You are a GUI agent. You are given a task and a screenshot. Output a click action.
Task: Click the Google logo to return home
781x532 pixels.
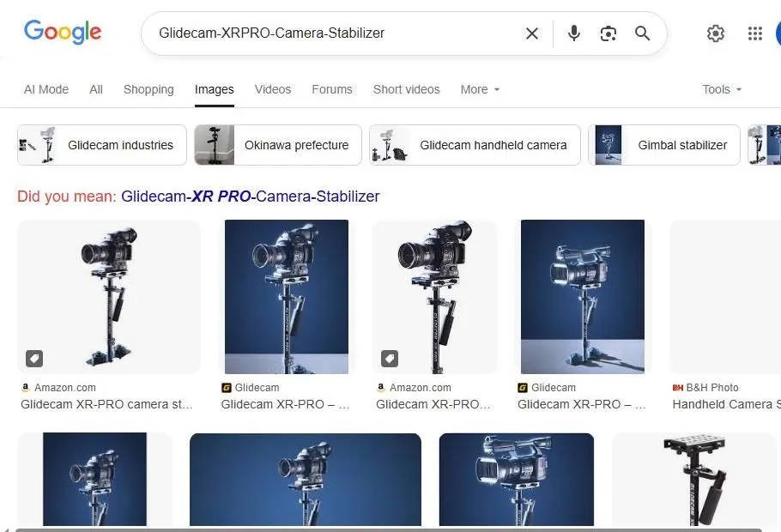click(x=63, y=32)
